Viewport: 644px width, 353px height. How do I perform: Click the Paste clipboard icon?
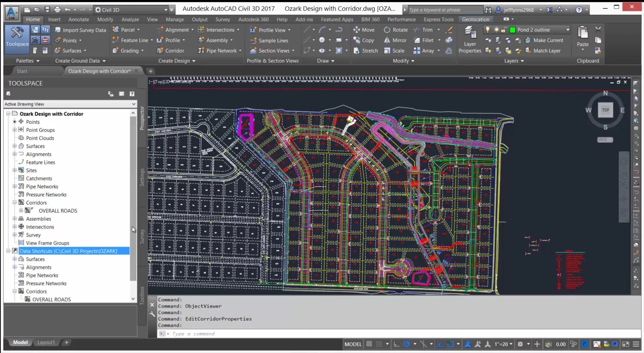point(583,33)
